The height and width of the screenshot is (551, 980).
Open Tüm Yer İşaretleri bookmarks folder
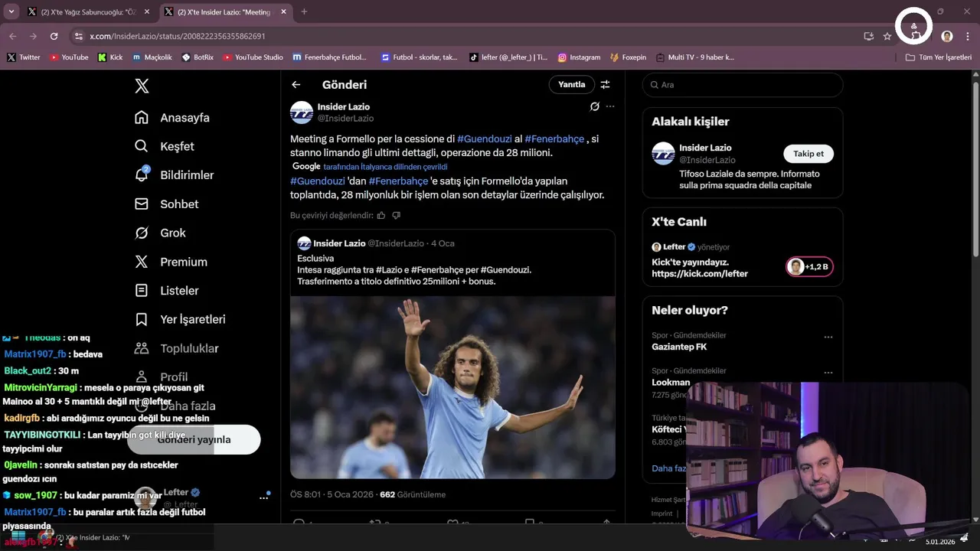pos(939,57)
